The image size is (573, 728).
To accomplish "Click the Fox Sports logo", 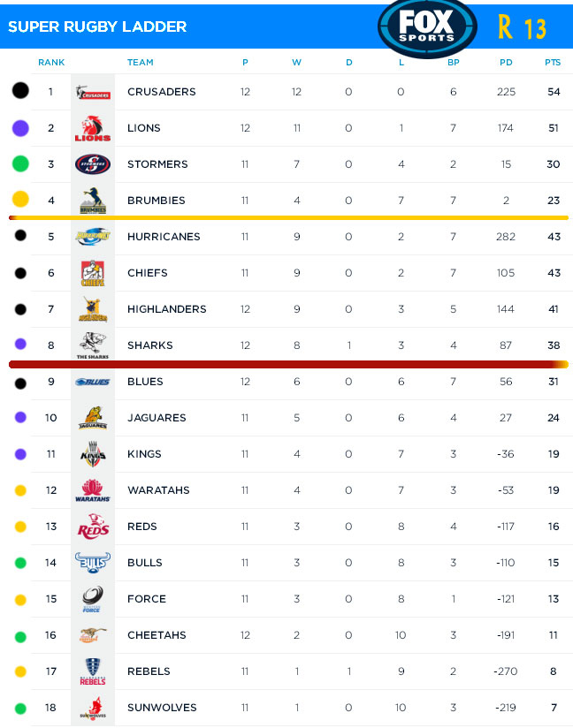I will pyautogui.click(x=427, y=27).
